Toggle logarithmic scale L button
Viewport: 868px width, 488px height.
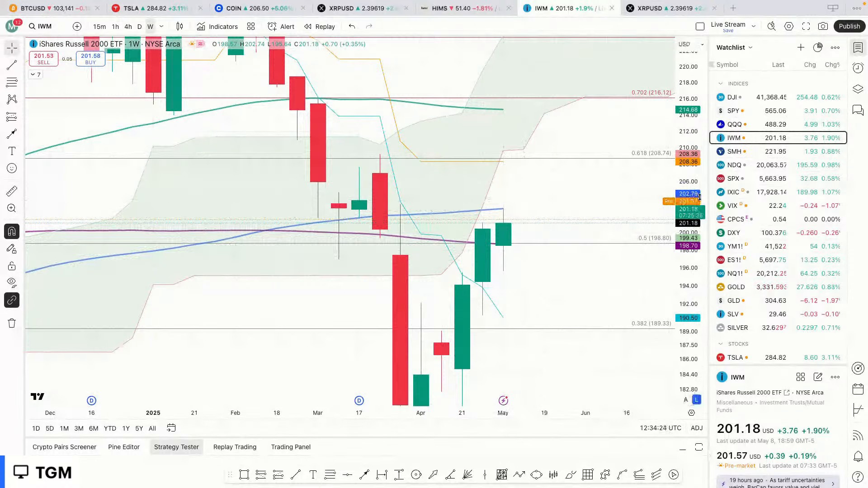point(697,399)
